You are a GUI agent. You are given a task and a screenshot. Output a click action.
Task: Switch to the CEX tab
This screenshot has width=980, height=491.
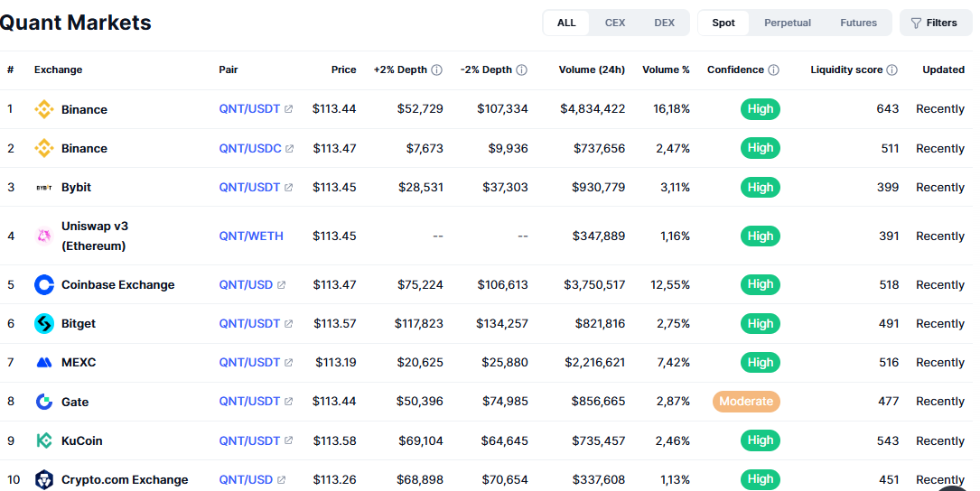[x=614, y=23]
